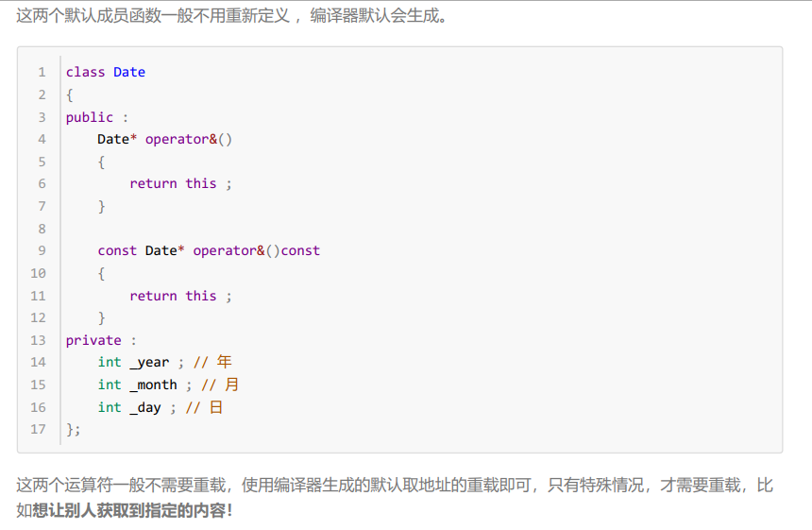Click the closing brace on line 12
Screen dimensions: 812x530
click(x=102, y=317)
